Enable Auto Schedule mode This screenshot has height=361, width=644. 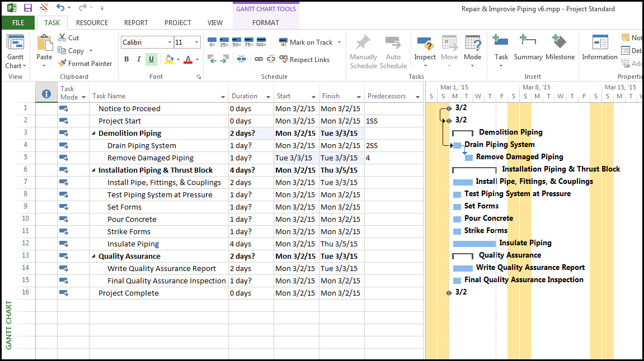pos(393,50)
